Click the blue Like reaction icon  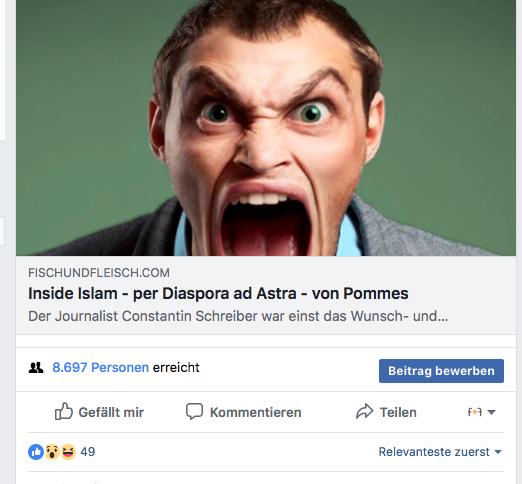click(x=36, y=452)
